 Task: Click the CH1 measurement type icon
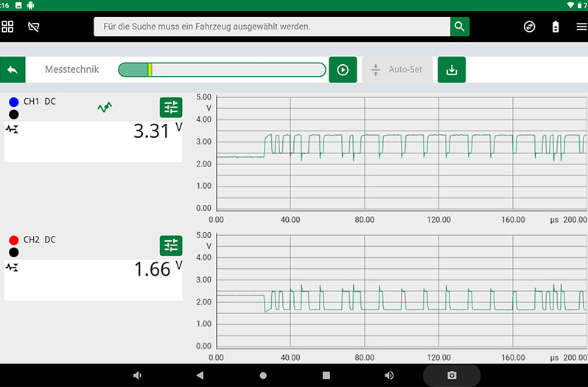coord(12,130)
